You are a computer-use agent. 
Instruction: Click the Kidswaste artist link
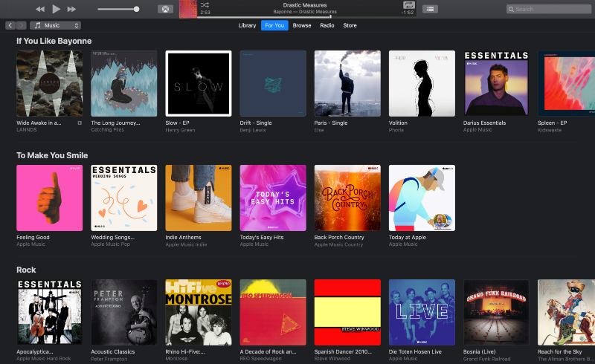pos(550,130)
